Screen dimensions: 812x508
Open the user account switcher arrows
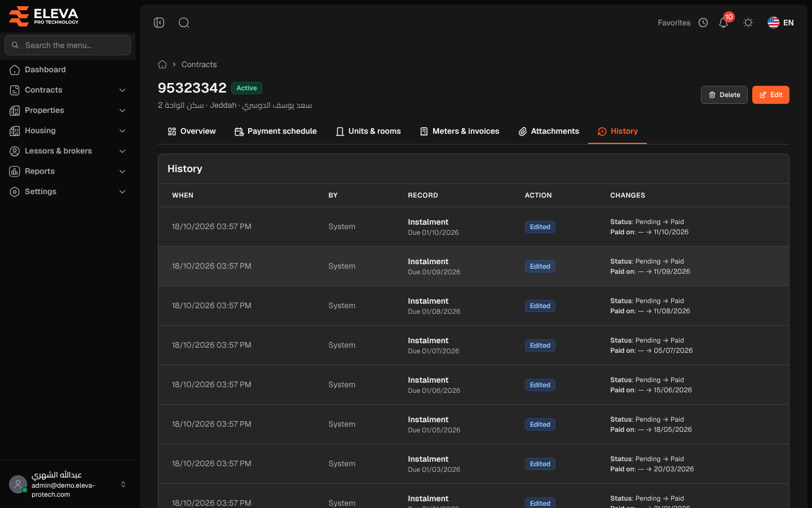click(123, 484)
